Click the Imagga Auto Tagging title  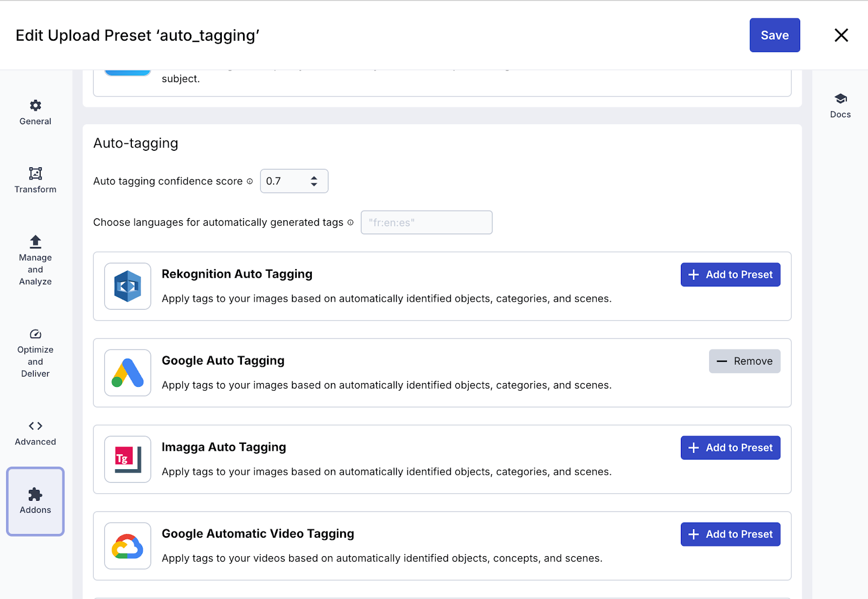(x=224, y=447)
